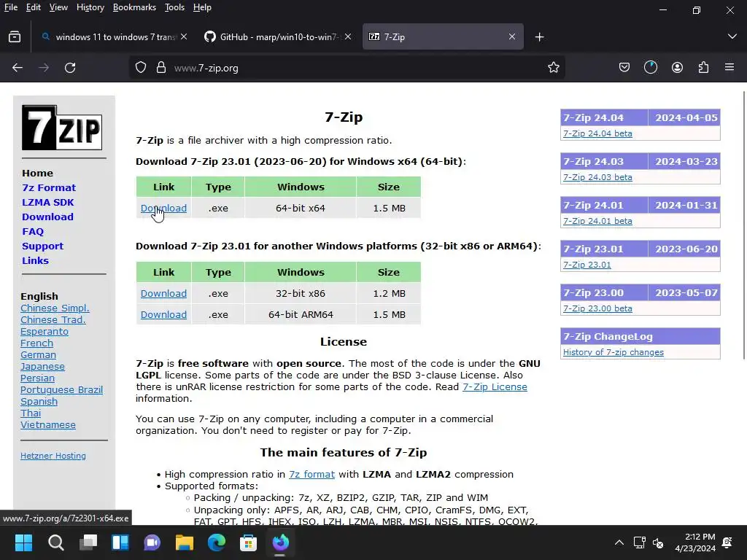Viewport: 747px width, 560px height.
Task: Open the Support sidebar link
Action: coord(42,246)
